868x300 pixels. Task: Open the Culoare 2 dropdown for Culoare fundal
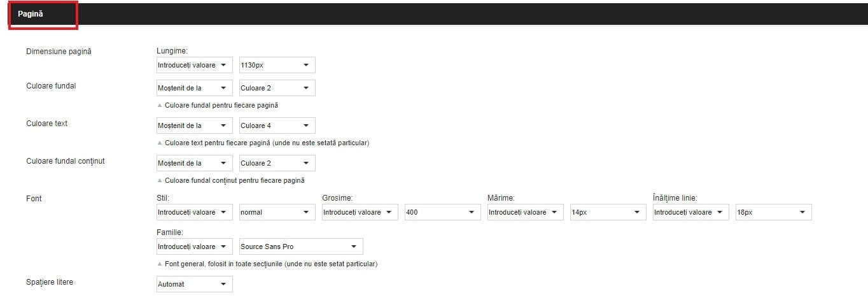pyautogui.click(x=277, y=88)
